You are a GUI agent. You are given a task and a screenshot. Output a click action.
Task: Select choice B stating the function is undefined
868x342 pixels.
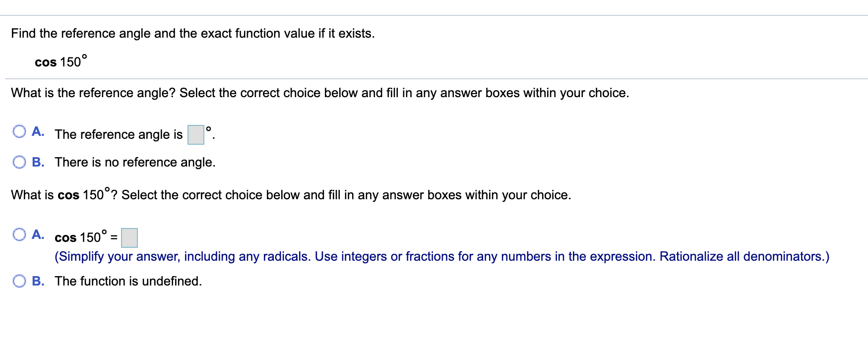[19, 281]
